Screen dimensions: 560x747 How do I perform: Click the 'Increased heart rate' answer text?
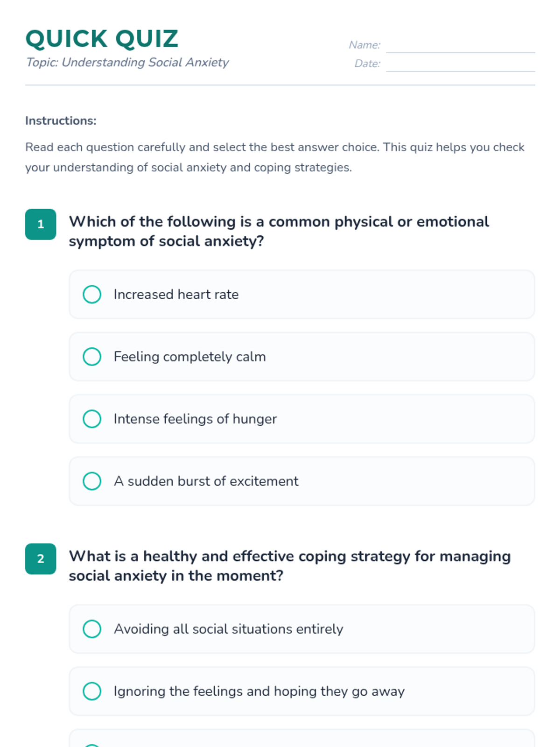pyautogui.click(x=176, y=295)
